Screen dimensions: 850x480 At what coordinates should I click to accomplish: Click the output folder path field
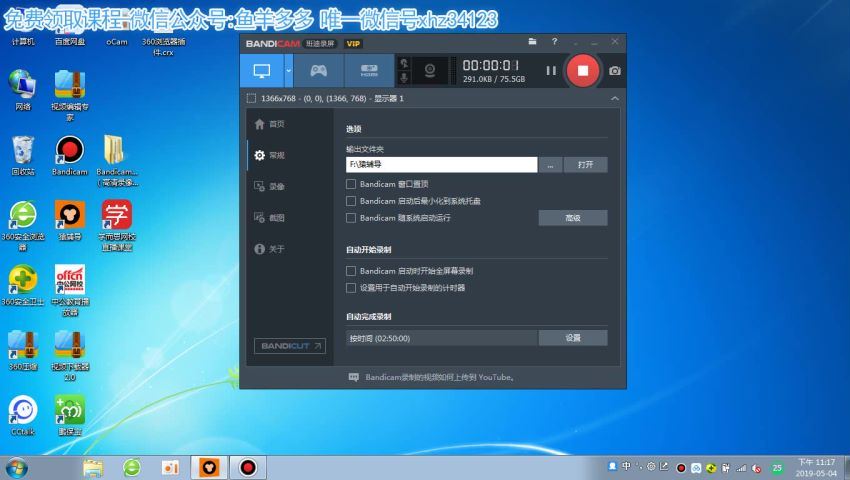pos(441,164)
